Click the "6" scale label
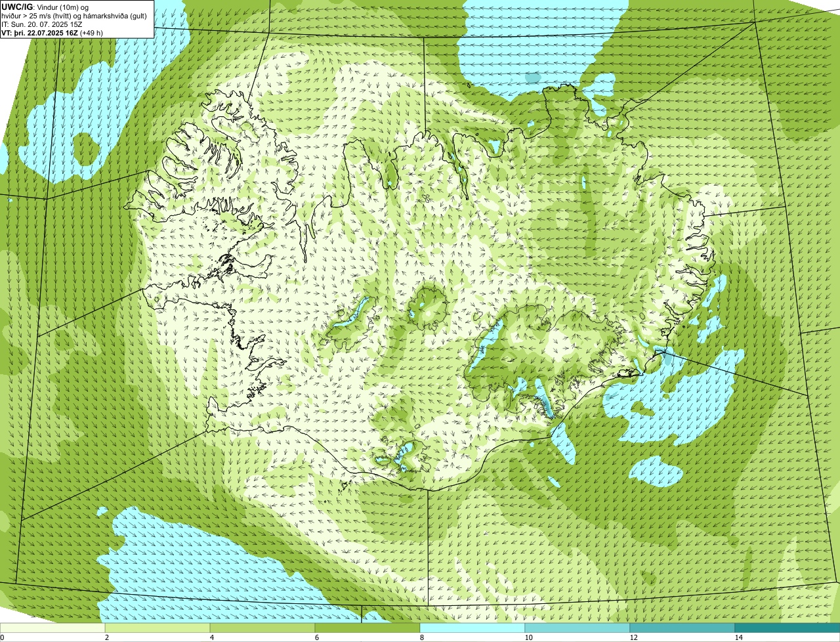Viewport: 840px width, 642px height. 316,637
